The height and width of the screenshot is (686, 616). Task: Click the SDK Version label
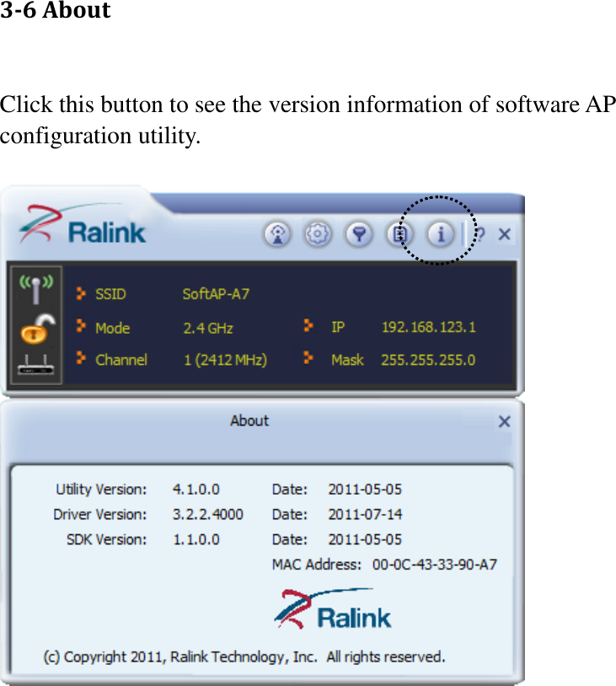coord(106,539)
